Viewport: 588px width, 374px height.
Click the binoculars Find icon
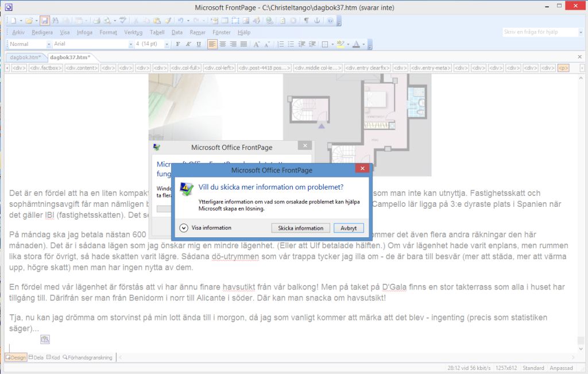(x=56, y=20)
